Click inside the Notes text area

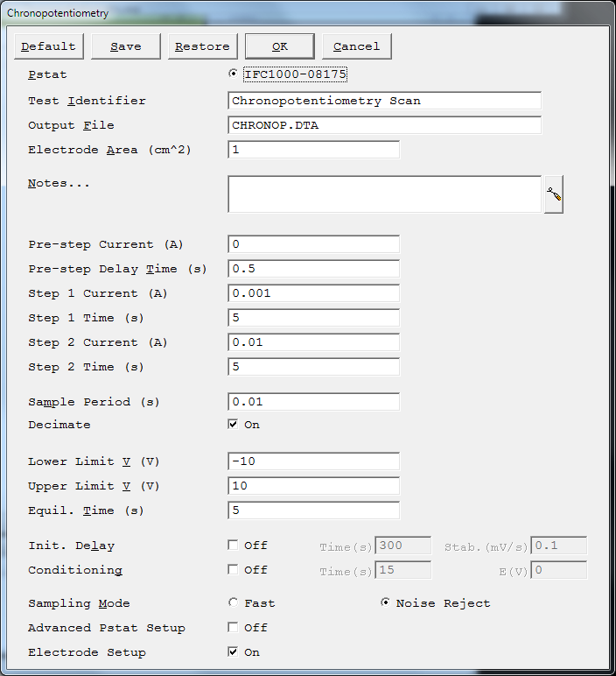384,194
